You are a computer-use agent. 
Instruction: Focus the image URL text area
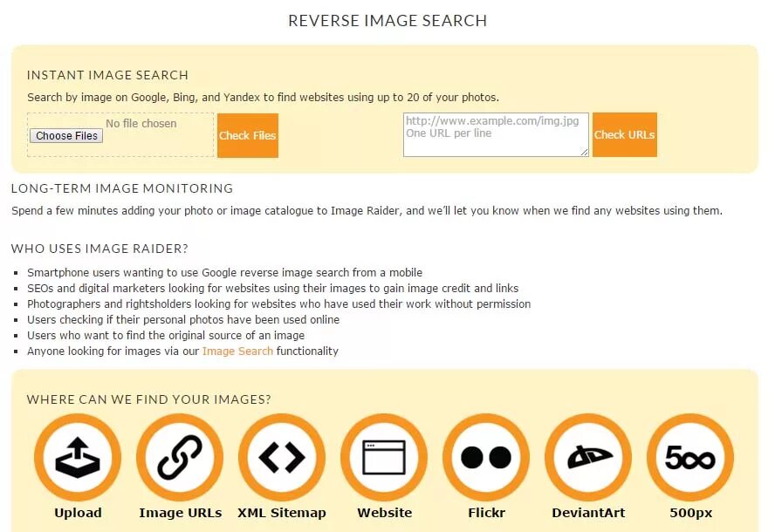point(496,134)
